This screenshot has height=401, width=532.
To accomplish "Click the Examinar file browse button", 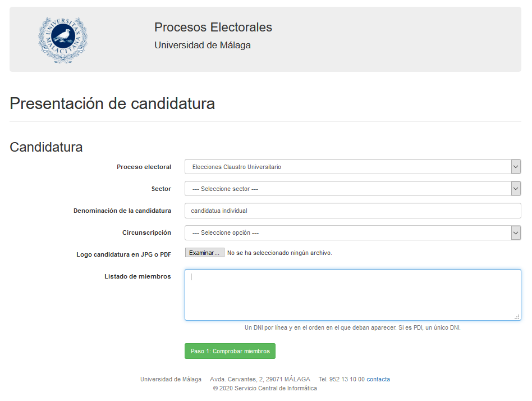I will (205, 253).
